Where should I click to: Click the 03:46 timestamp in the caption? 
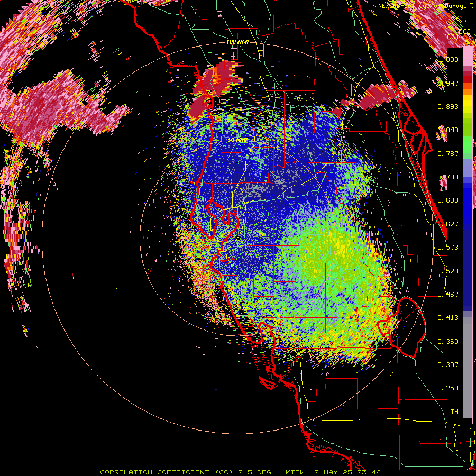(x=368, y=472)
